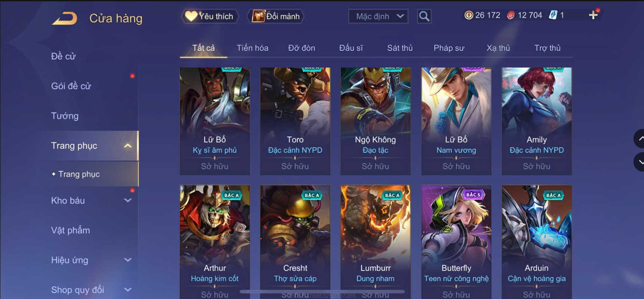Go back using the golden return arrow
Screen dimensions: 644x299
pos(64,18)
